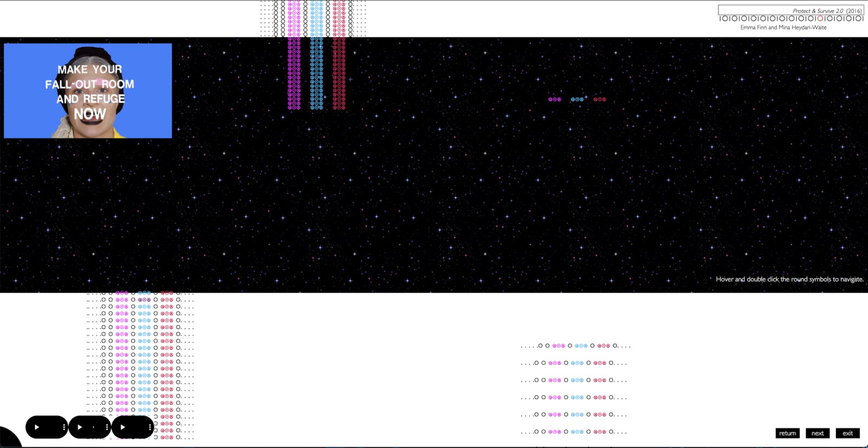This screenshot has height=448, width=868.
Task: Open the second audio player's three-dot menu
Action: click(x=107, y=427)
